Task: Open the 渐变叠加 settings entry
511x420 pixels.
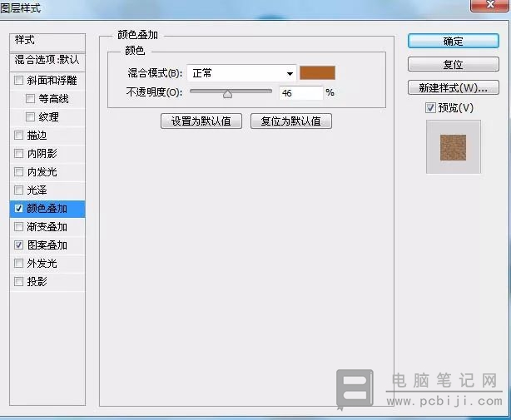Action: pyautogui.click(x=47, y=226)
